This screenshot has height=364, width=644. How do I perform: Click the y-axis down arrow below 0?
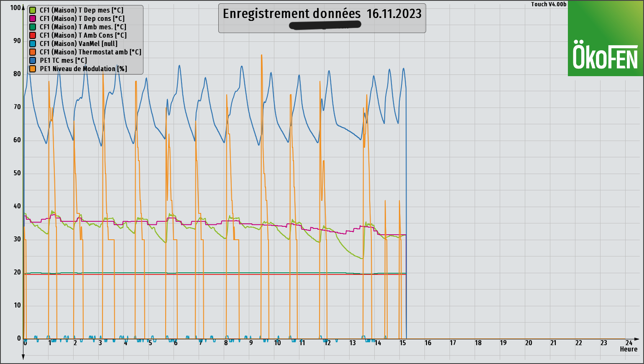coord(23,357)
